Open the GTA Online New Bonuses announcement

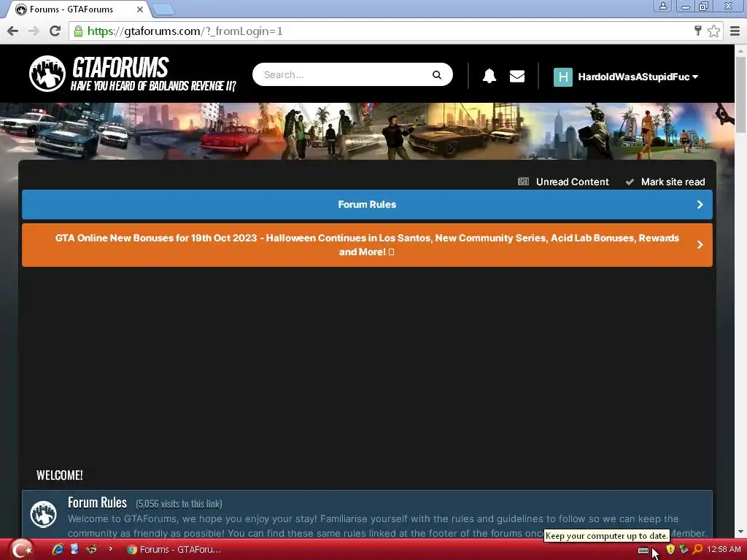367,245
